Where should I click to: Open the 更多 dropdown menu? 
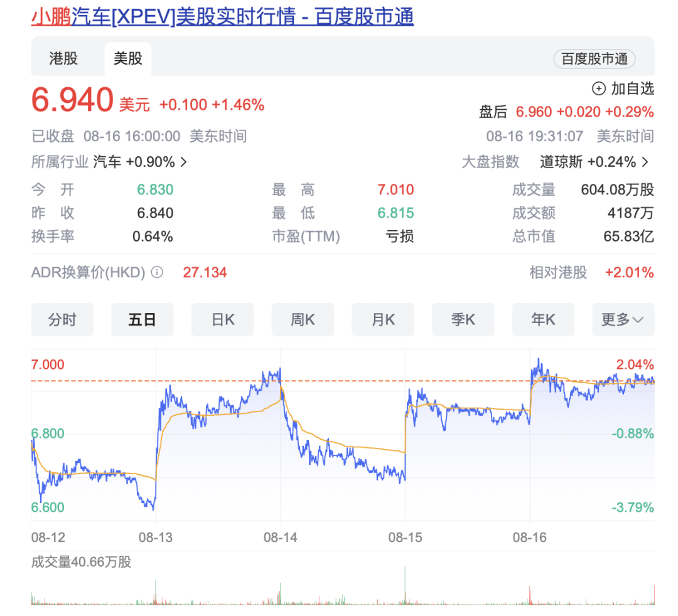(623, 320)
